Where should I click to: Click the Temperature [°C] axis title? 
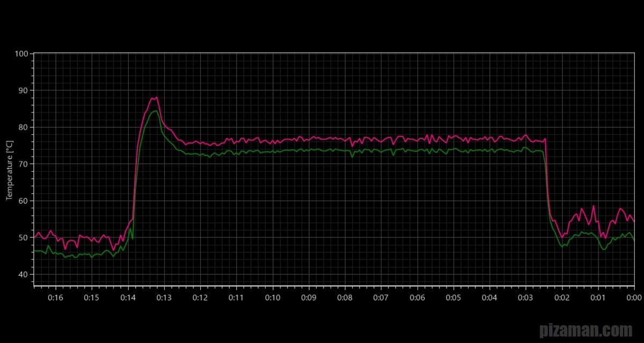[9, 171]
